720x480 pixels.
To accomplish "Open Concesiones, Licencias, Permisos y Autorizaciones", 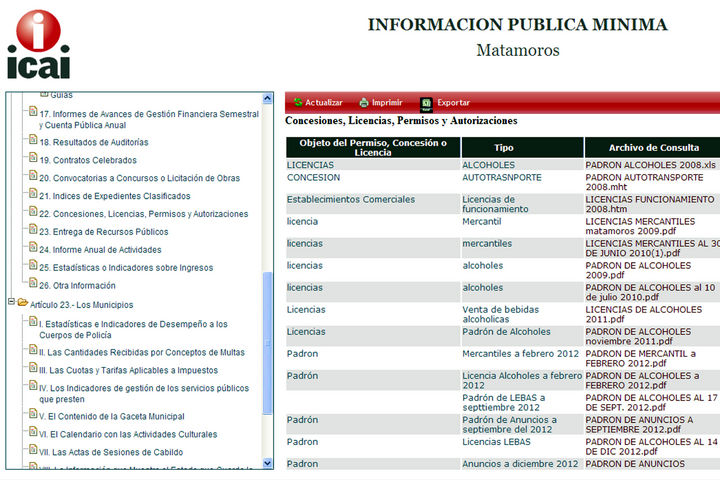I will point(143,214).
